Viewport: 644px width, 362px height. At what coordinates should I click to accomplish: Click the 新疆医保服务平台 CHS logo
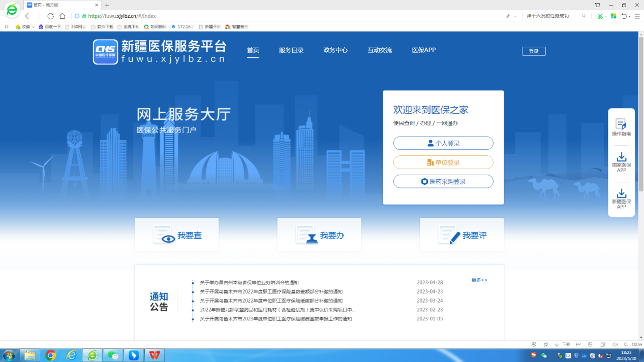pyautogui.click(x=105, y=52)
